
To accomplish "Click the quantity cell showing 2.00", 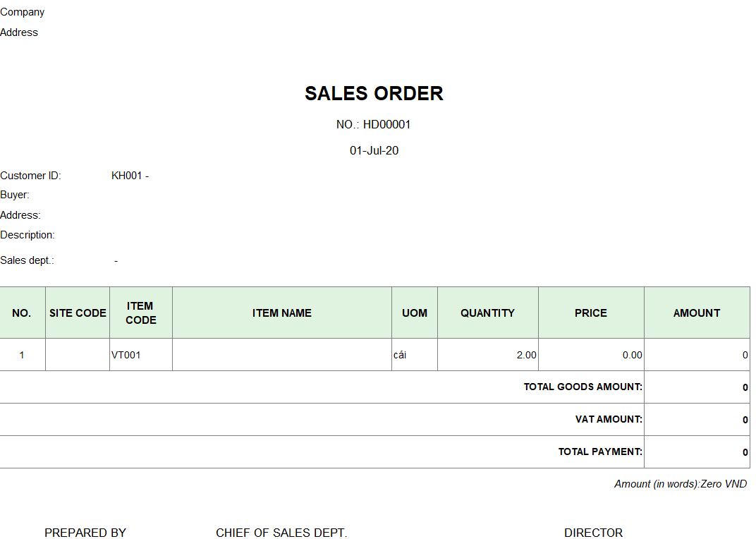I will [x=488, y=355].
